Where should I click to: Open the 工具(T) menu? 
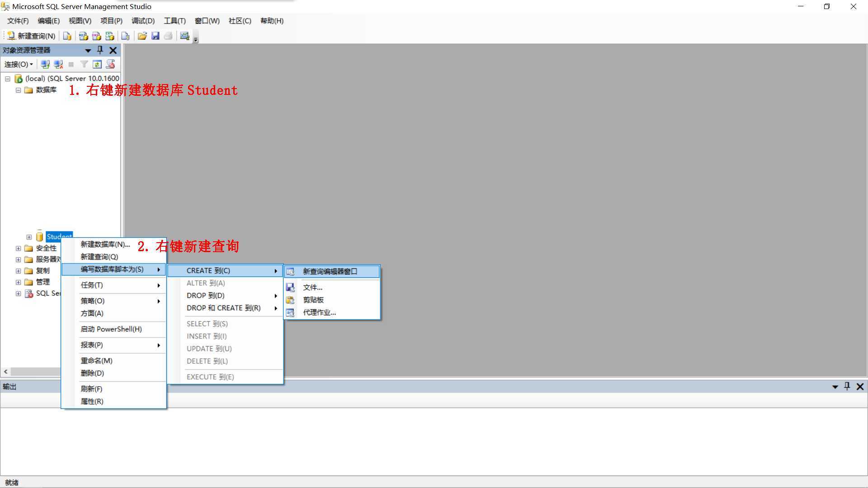[175, 21]
